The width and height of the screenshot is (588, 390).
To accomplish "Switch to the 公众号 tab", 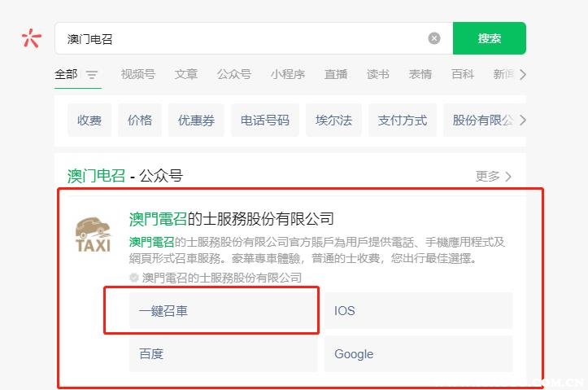I will (x=233, y=74).
